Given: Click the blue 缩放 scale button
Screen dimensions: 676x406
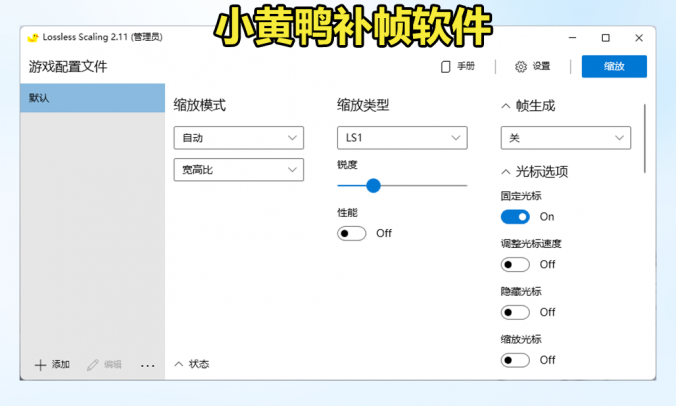Looking at the screenshot, I should point(614,66).
